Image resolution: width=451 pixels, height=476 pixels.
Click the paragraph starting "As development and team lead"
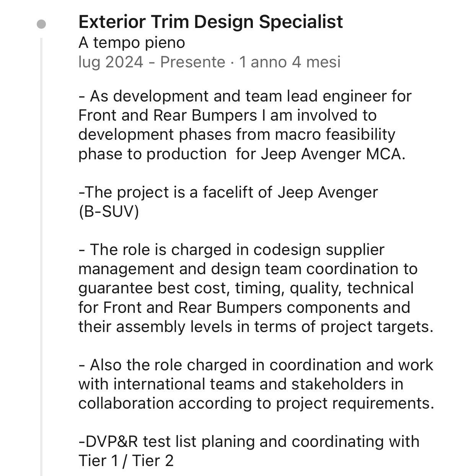[x=245, y=96]
